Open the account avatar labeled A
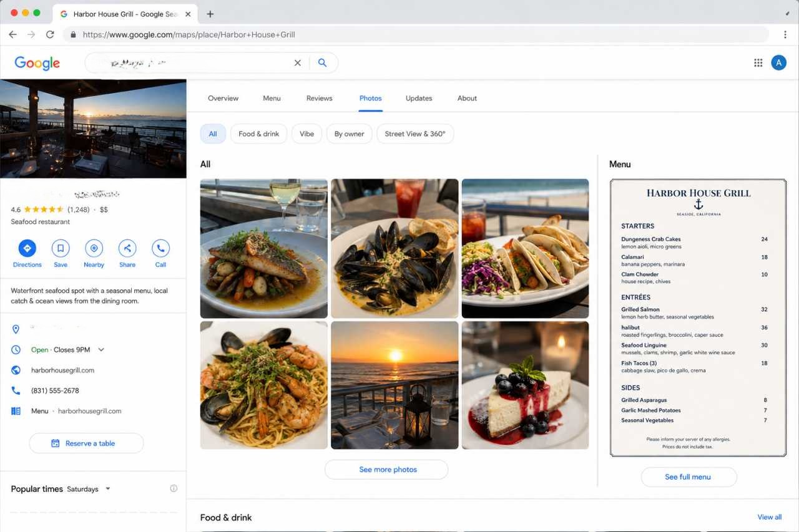Image resolution: width=799 pixels, height=532 pixels. click(778, 62)
